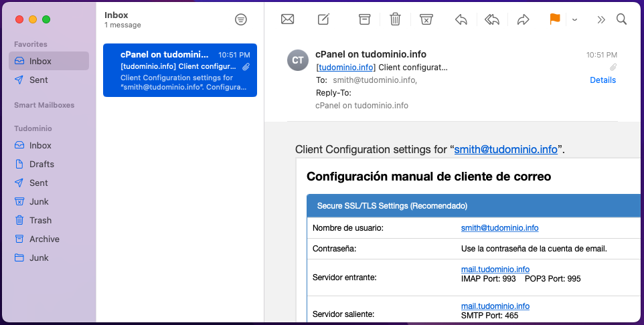The width and height of the screenshot is (644, 325).
Task: Click the Tudominio account header
Action: point(33,128)
